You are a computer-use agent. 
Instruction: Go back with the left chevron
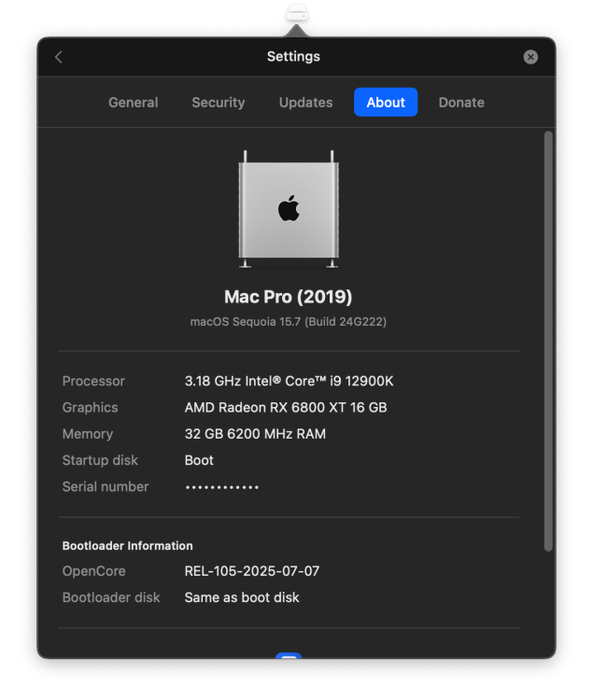pyautogui.click(x=59, y=57)
